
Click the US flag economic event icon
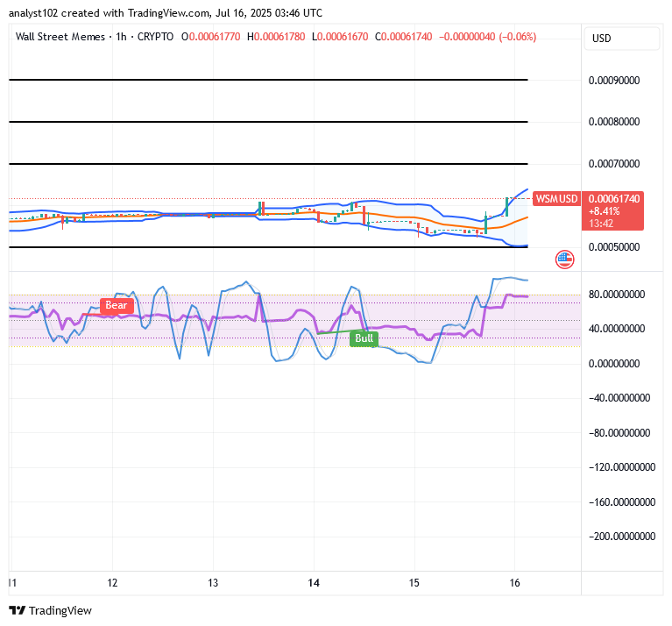coord(564,260)
